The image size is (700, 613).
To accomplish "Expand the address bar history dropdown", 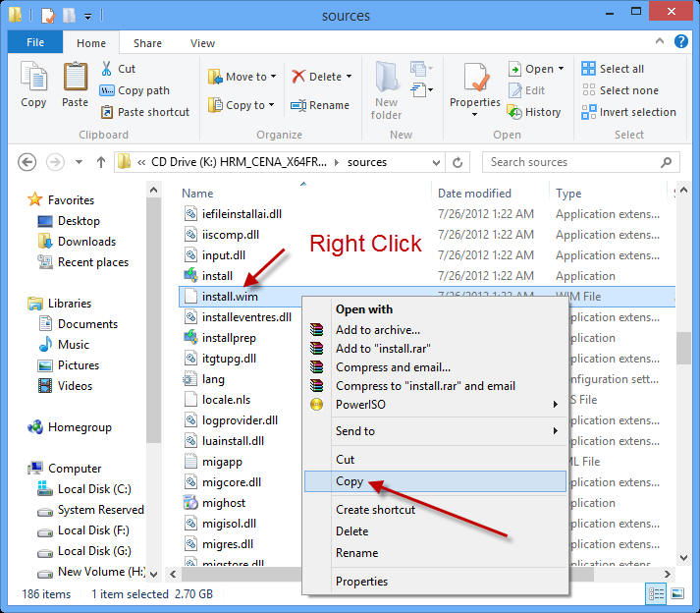I will (436, 163).
